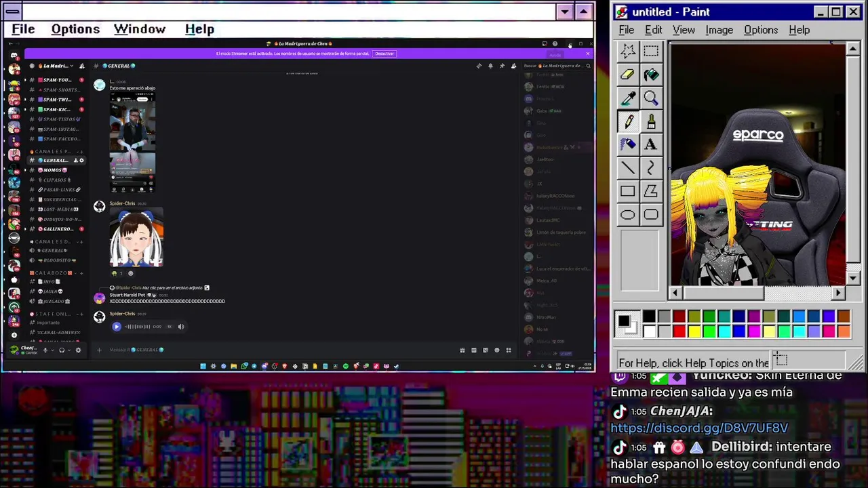Click Paint vertical scrollbar down arrow
This screenshot has height=488, width=868.
(x=853, y=278)
